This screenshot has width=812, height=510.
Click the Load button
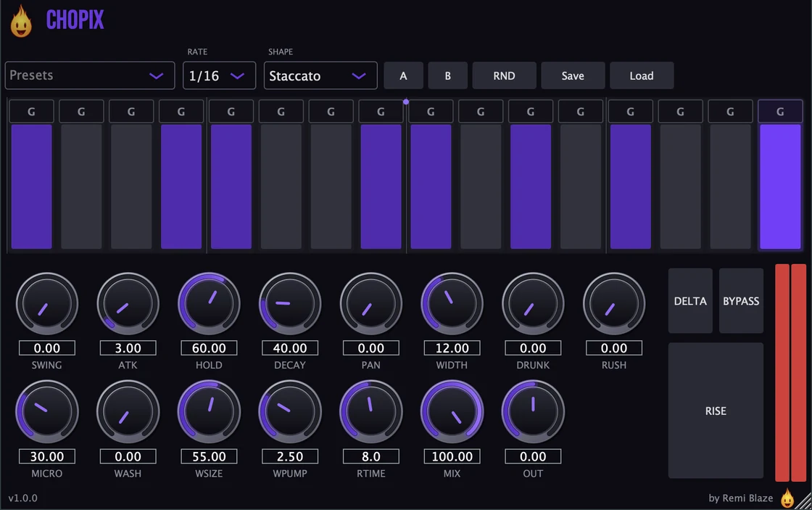point(642,75)
